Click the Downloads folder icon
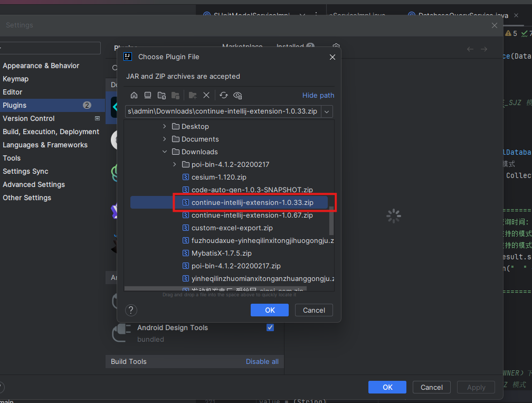Image resolution: width=532 pixels, height=403 pixels. pos(175,152)
